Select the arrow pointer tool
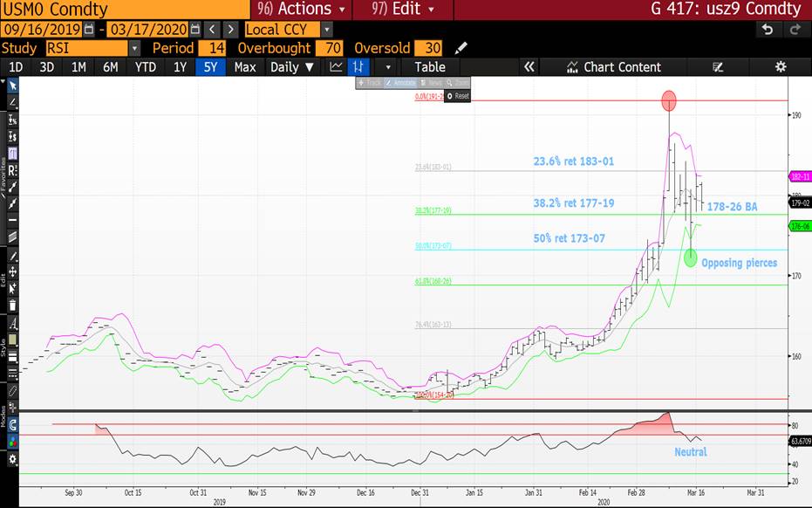The width and height of the screenshot is (812, 508). (x=12, y=86)
